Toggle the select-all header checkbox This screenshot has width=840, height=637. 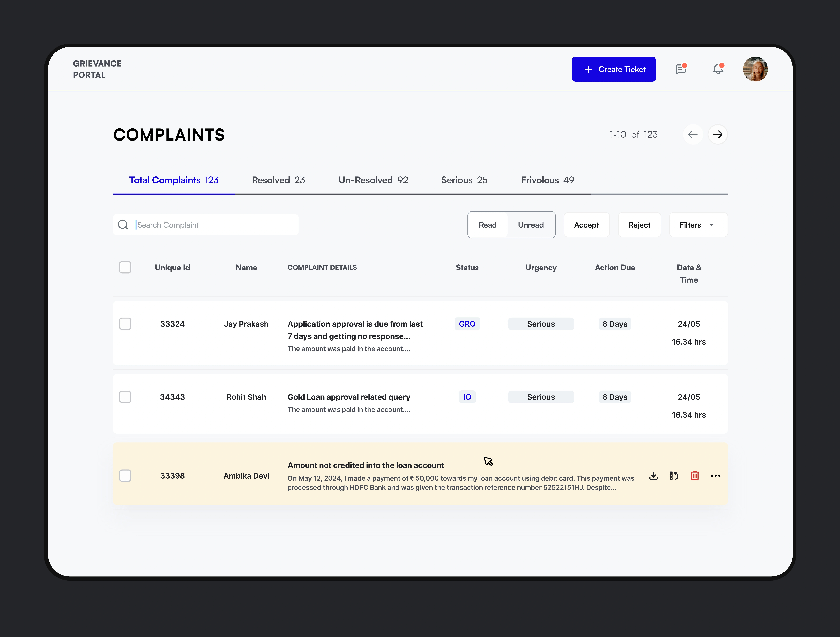(x=125, y=267)
